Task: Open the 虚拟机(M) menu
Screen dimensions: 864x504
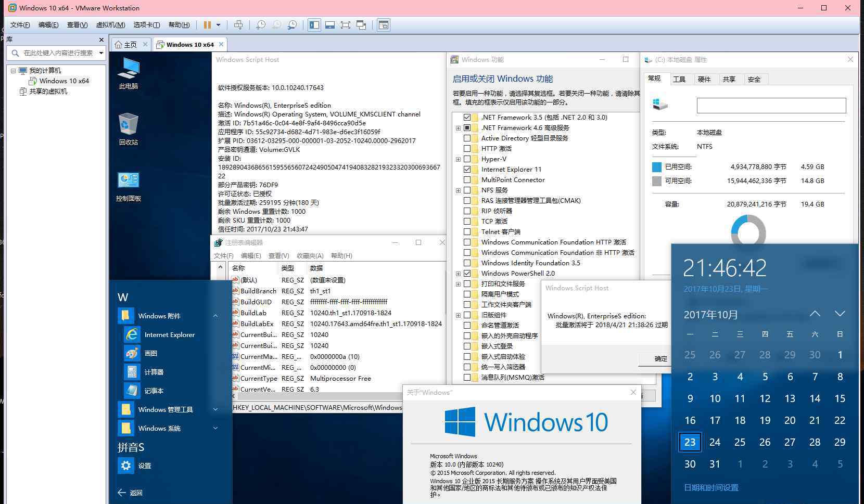Action: click(x=110, y=25)
